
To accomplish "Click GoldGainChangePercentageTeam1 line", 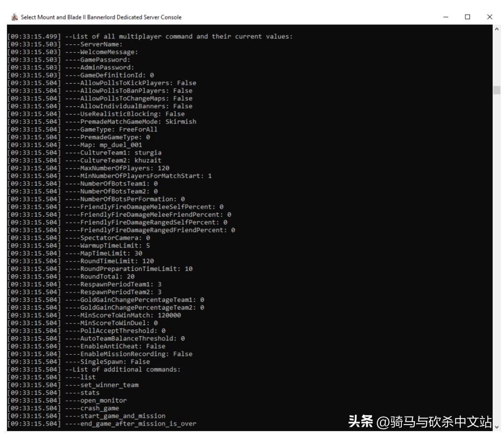I will click(105, 300).
